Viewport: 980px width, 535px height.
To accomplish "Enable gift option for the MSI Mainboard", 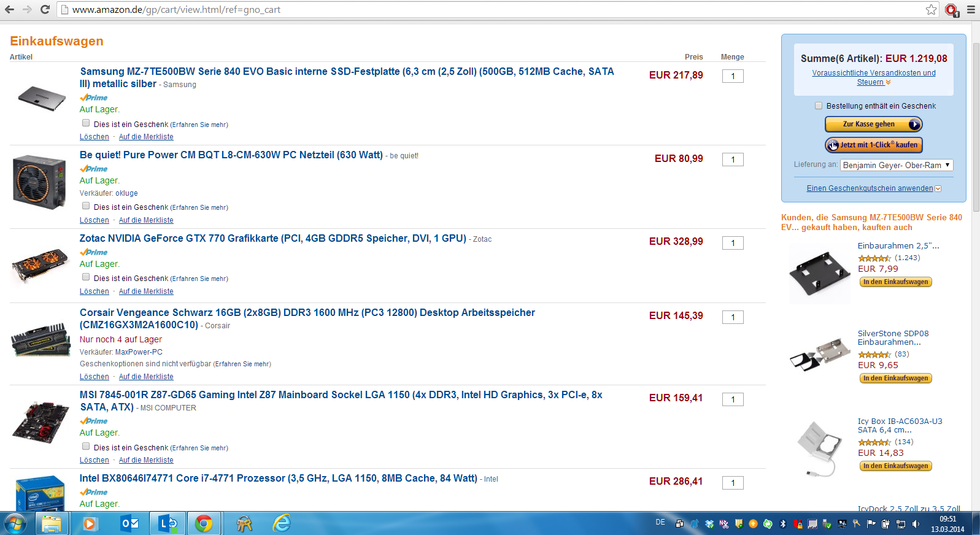I will (x=86, y=446).
